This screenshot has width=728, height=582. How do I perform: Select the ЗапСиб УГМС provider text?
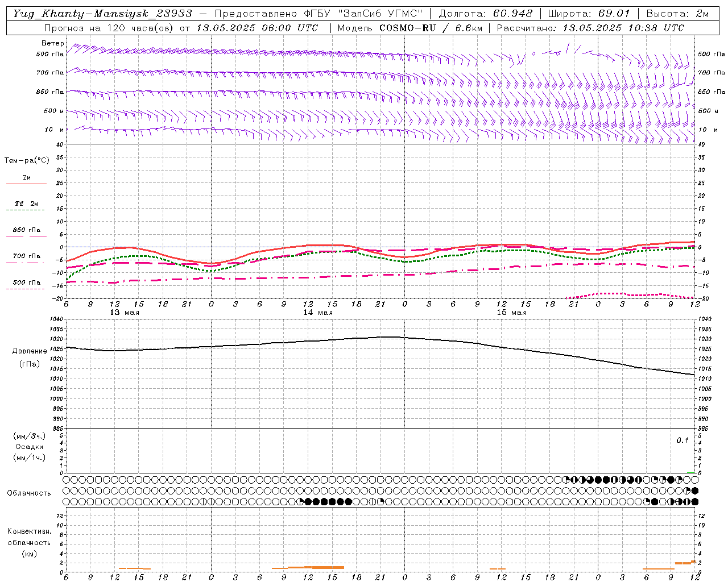(381, 14)
